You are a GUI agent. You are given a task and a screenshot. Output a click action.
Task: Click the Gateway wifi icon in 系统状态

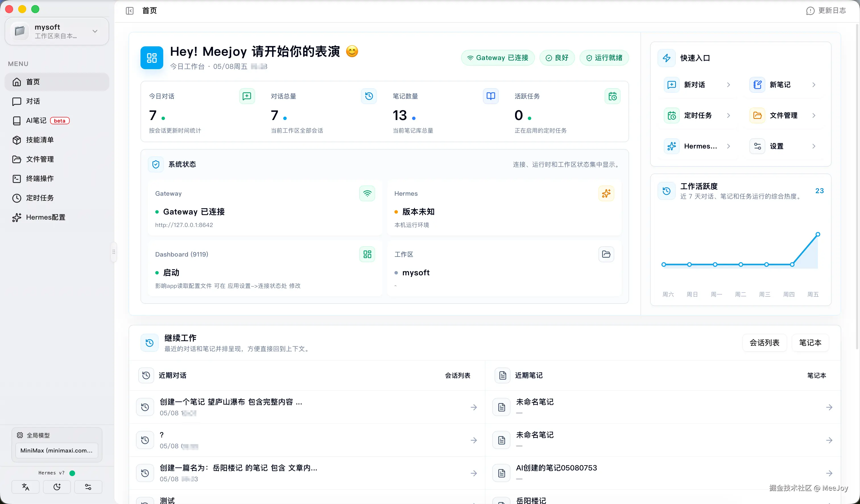tap(367, 193)
